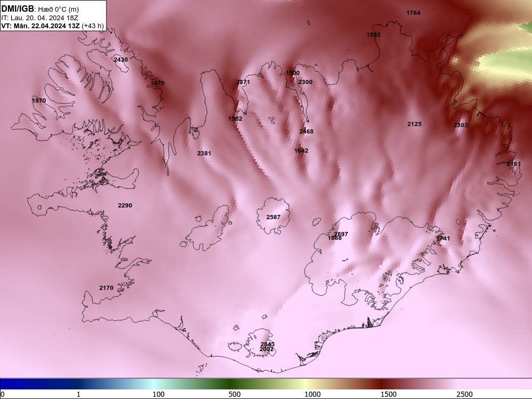Click the 2125 height value
Screen dimensions: 532x399
pyautogui.click(x=414, y=124)
